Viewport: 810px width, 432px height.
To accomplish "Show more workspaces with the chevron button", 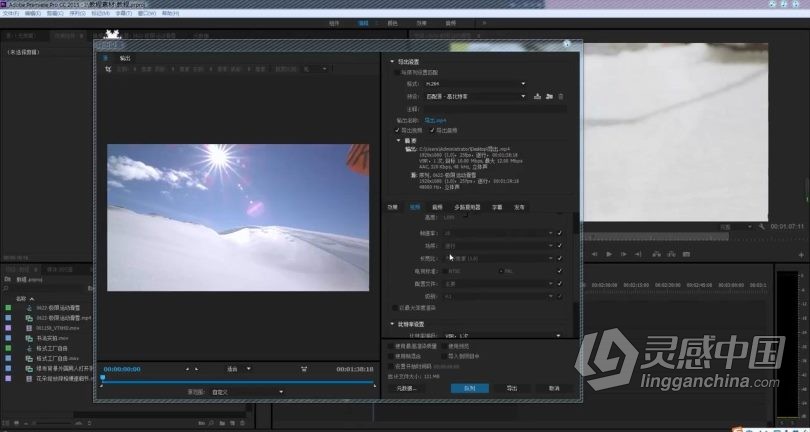I will (x=484, y=23).
